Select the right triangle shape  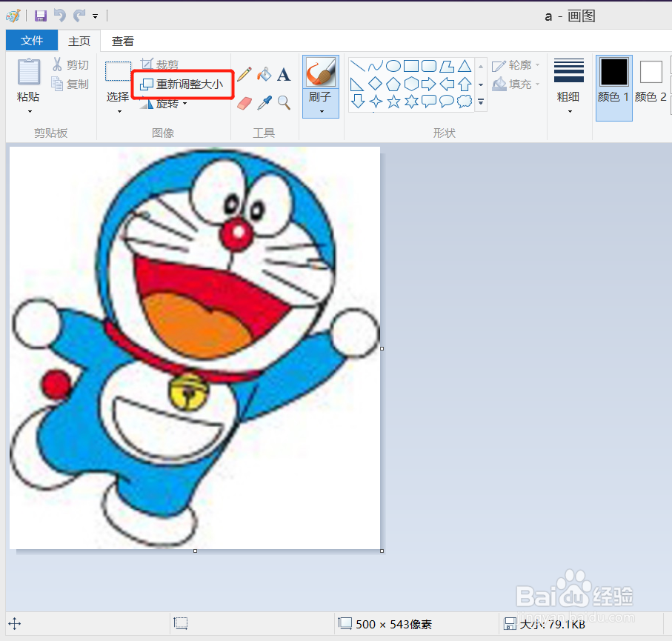coord(357,84)
